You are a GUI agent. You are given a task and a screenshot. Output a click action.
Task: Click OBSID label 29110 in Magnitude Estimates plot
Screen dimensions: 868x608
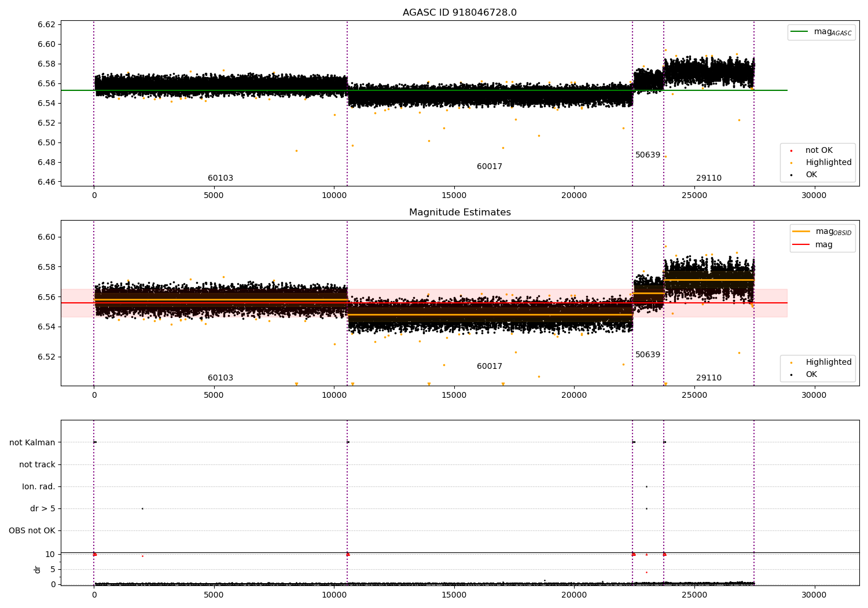point(709,378)
